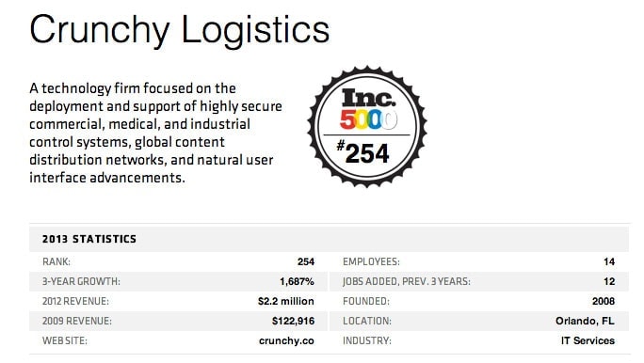Click the #254 rank number in badge

[x=363, y=152]
